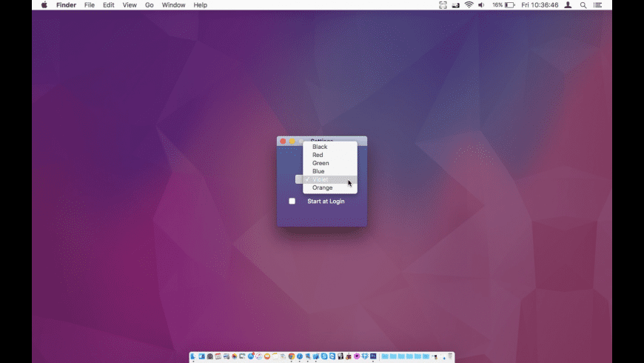Open the Trash in the Dock

(449, 356)
